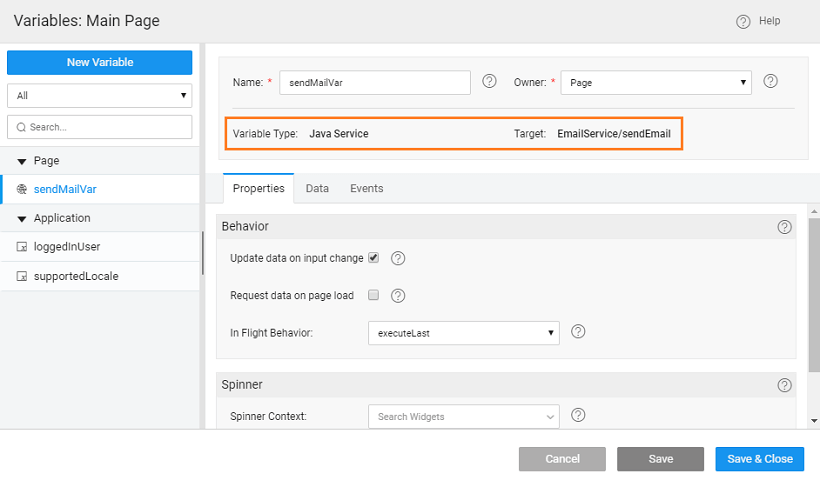Open help for Behavior section
Viewport: 820px width, 487px height.
click(x=784, y=227)
